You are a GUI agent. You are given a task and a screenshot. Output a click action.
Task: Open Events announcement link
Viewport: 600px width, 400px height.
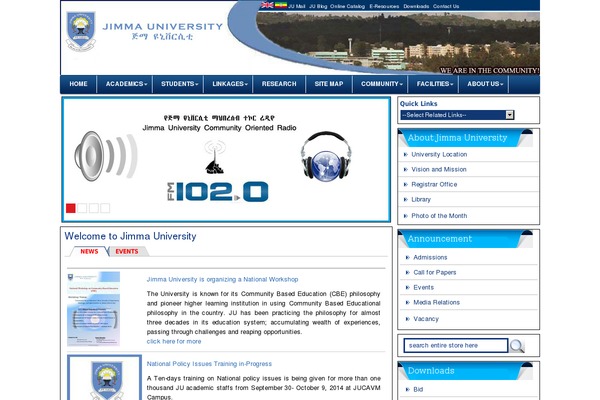[424, 287]
